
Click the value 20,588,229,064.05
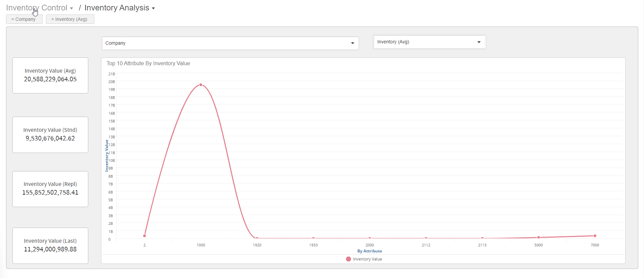pyautogui.click(x=50, y=79)
